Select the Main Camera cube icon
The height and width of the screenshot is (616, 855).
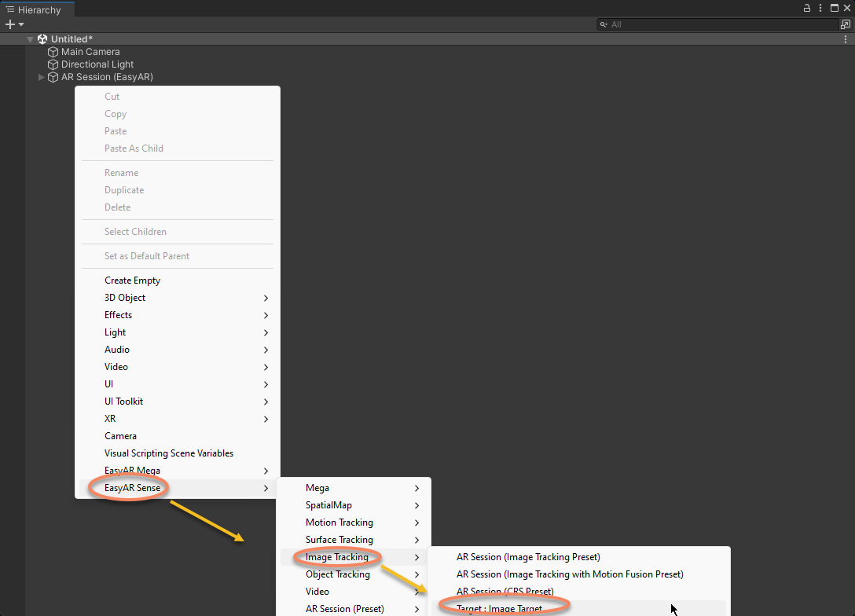[x=53, y=52]
